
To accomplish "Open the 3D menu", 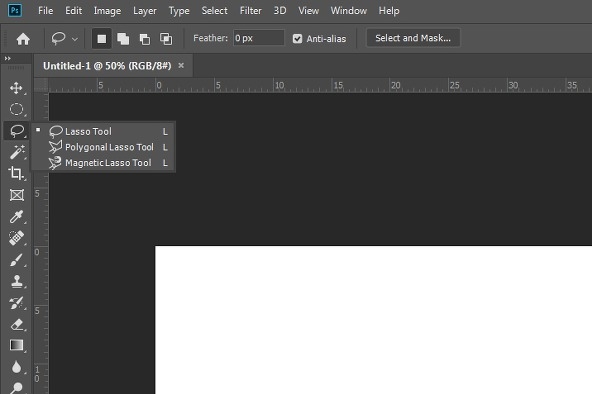I will pyautogui.click(x=280, y=11).
